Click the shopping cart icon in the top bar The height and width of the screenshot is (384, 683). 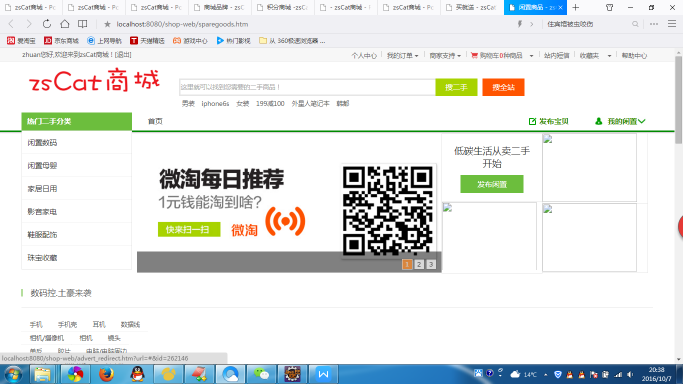474,55
